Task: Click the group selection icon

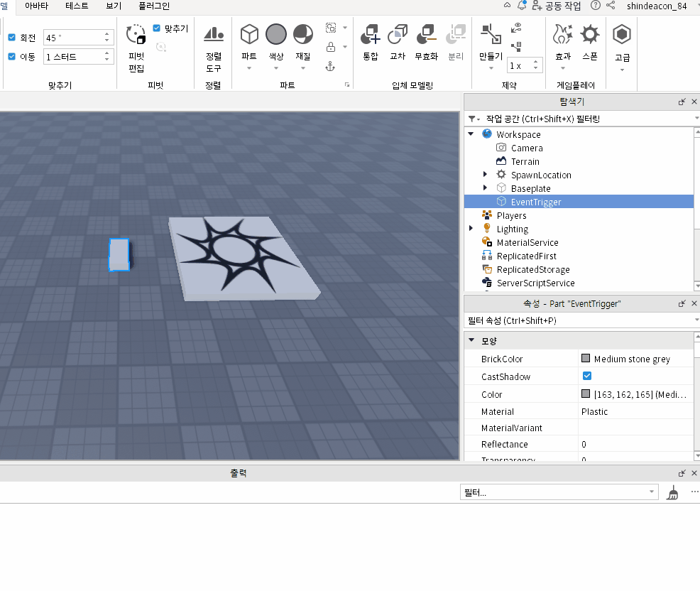Action: 331,28
